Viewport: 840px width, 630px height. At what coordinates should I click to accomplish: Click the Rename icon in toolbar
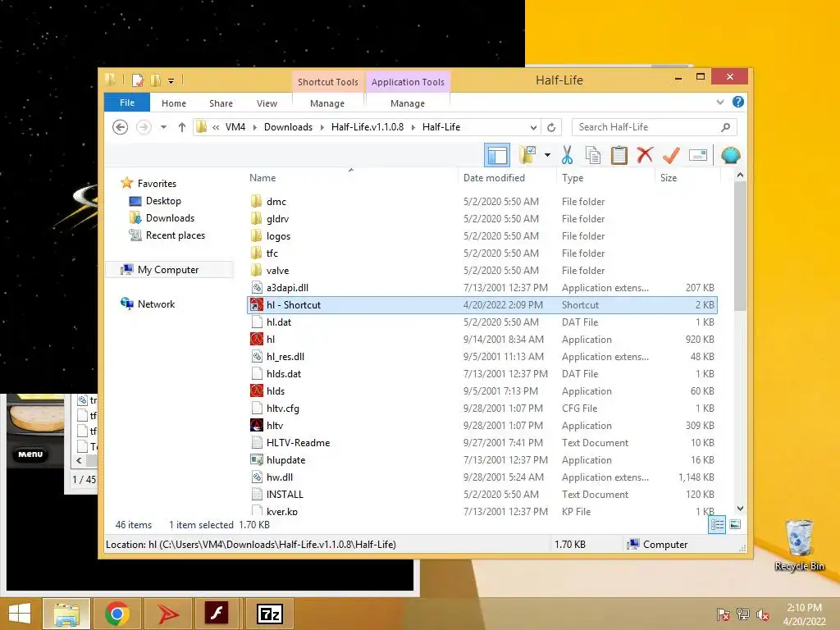point(698,155)
